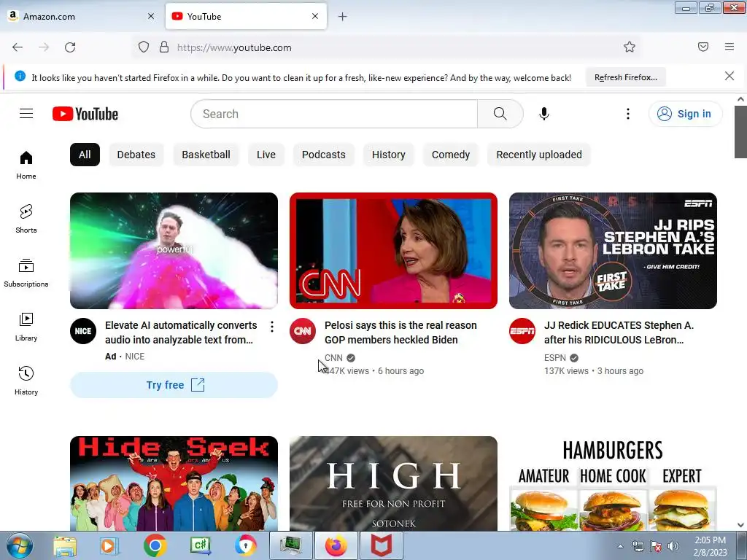Open the HIGH Sotonek video thumbnail
Screen dimensions: 747x560
393,483
